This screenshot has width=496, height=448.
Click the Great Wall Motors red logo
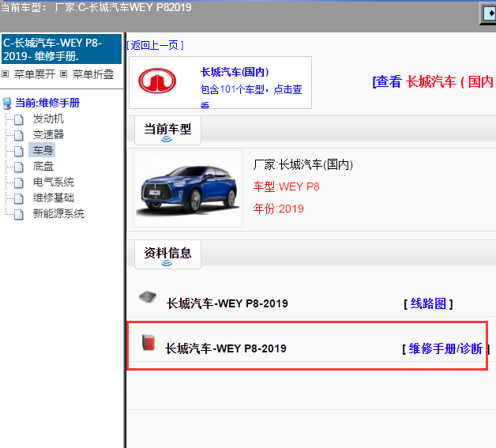click(157, 81)
